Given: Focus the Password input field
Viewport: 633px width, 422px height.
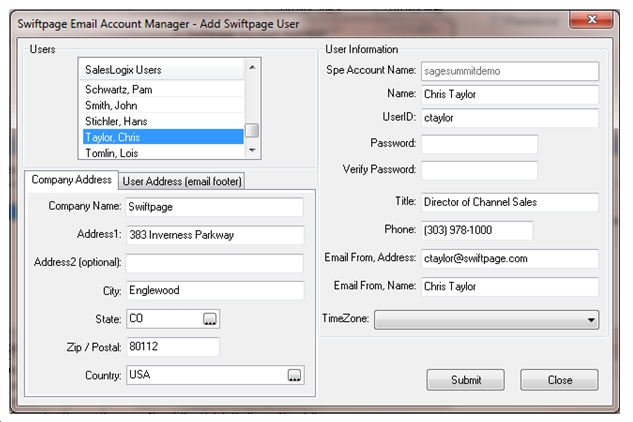Looking at the screenshot, I should click(x=480, y=144).
